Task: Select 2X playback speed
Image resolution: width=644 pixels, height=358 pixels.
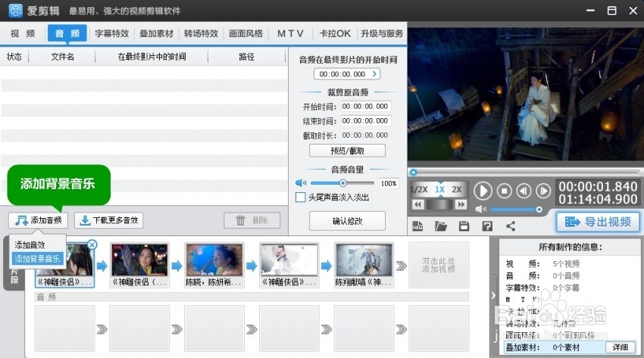Action: coord(457,189)
